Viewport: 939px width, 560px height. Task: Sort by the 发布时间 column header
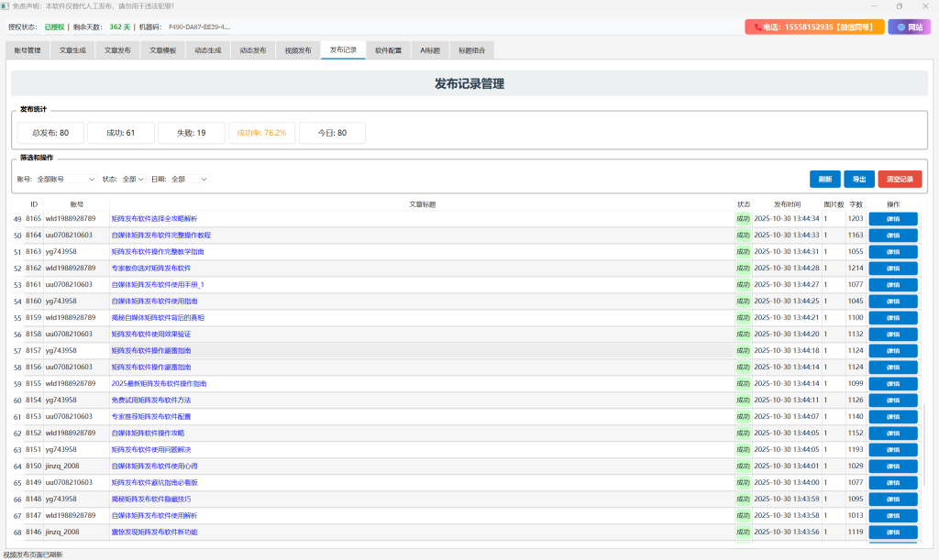(x=787, y=203)
